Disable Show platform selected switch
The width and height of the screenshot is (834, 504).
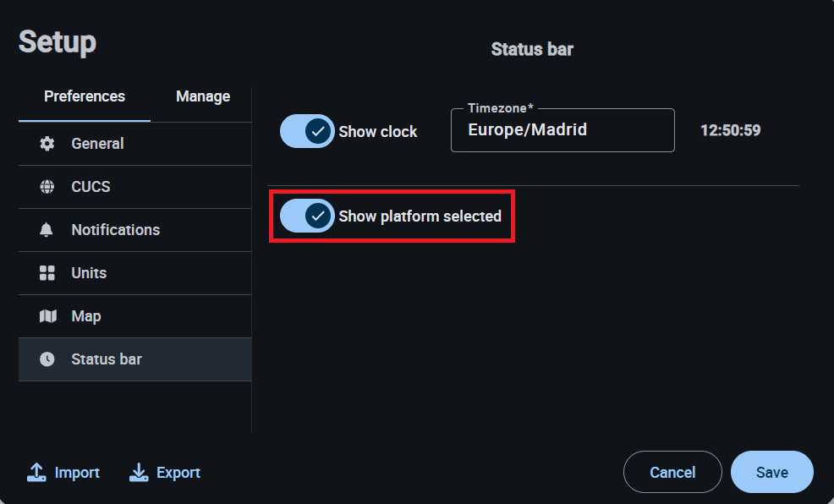point(307,216)
